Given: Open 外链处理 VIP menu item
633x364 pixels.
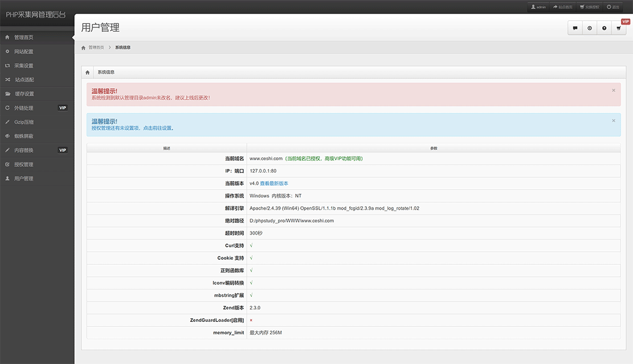Looking at the screenshot, I should (x=24, y=108).
